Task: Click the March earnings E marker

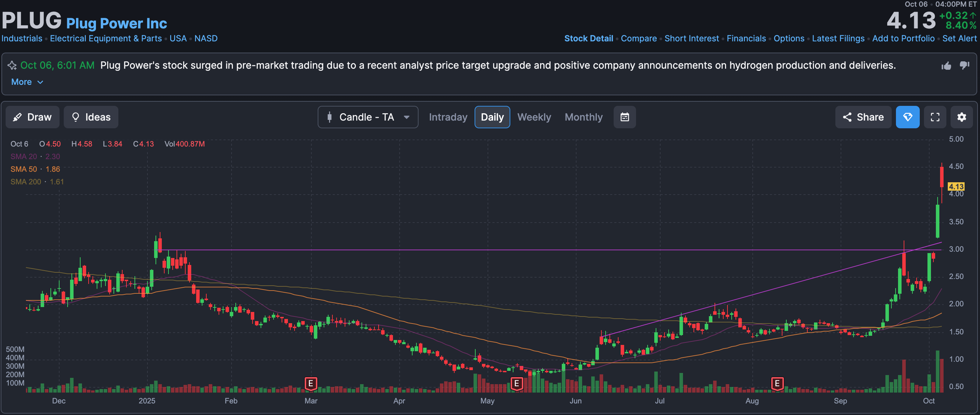Action: click(x=310, y=383)
